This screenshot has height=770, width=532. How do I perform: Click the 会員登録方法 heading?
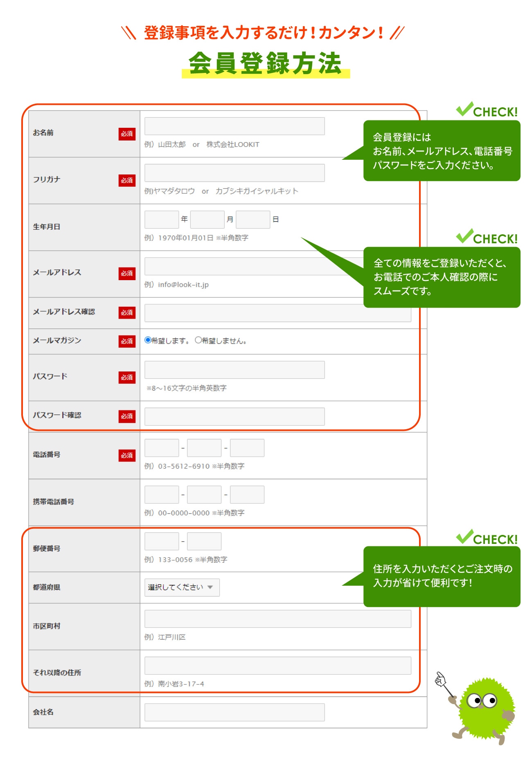click(x=266, y=63)
